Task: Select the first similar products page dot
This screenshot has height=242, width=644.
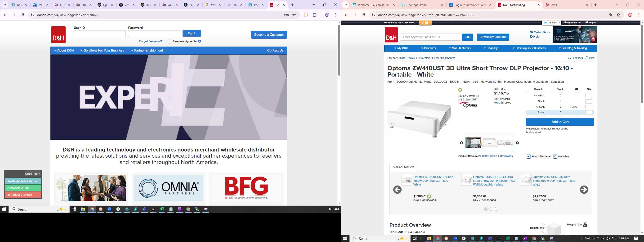Action: click(486, 209)
